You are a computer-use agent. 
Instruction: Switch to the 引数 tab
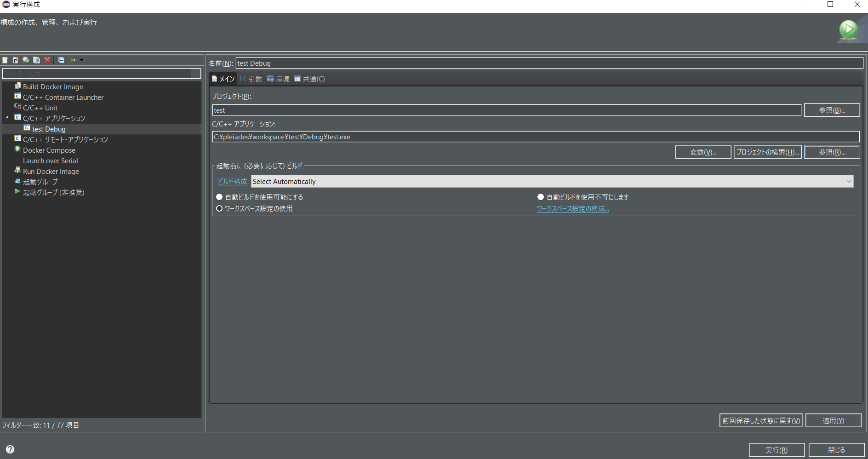coord(253,79)
